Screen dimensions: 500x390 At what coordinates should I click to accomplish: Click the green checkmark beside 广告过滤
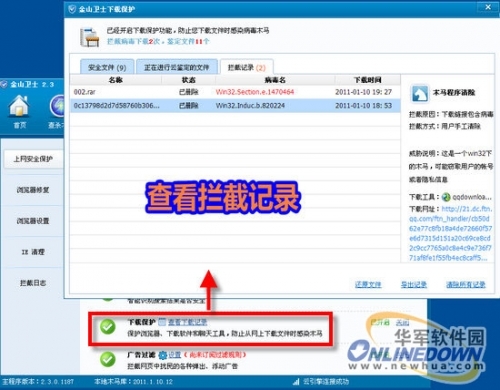pyautogui.click(x=108, y=359)
